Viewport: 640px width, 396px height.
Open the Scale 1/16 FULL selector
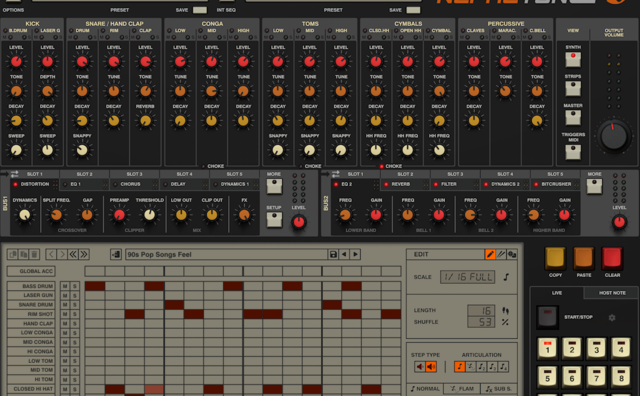click(x=467, y=277)
